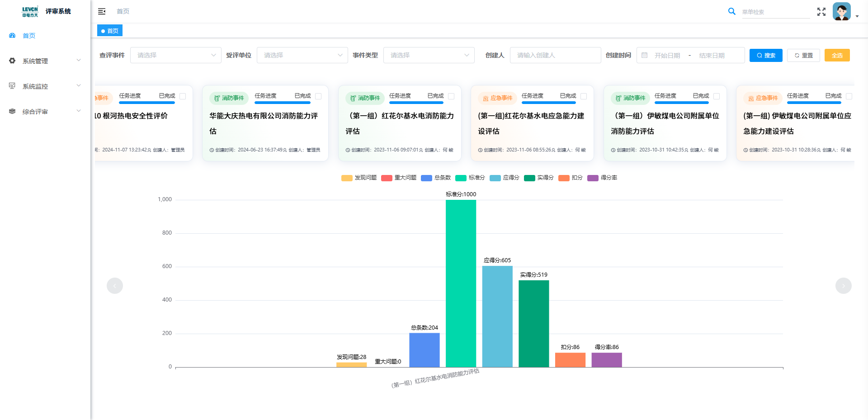Image resolution: width=868 pixels, height=420 pixels.
Task: Open 系统监控 menu item
Action: pyautogui.click(x=45, y=86)
